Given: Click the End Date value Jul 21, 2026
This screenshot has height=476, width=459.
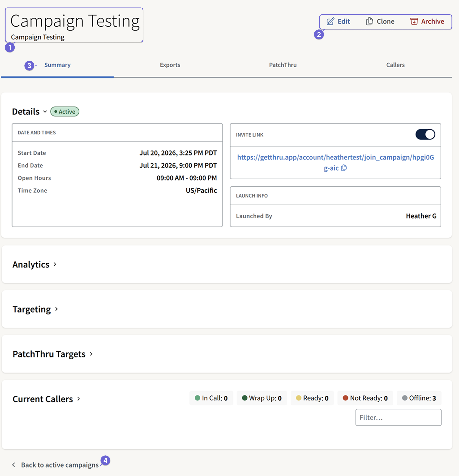Looking at the screenshot, I should click(178, 165).
